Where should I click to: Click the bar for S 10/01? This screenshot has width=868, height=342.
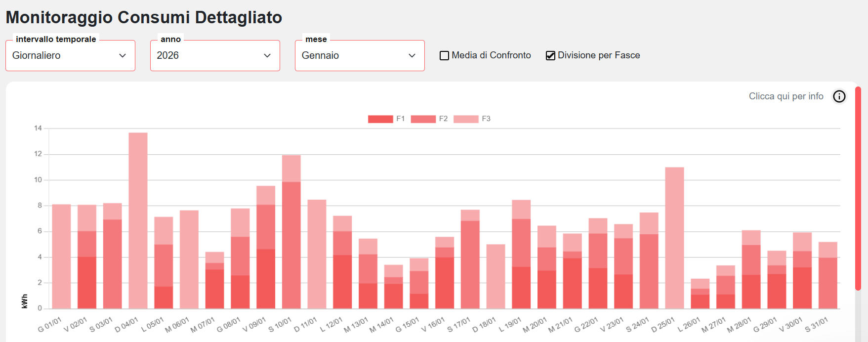(291, 232)
